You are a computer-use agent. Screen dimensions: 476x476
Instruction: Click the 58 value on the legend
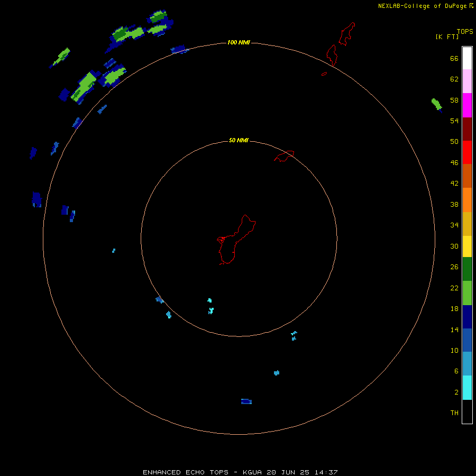pyautogui.click(x=454, y=100)
